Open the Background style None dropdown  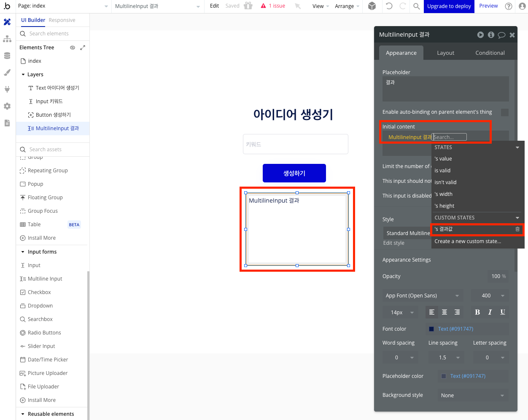(473, 396)
